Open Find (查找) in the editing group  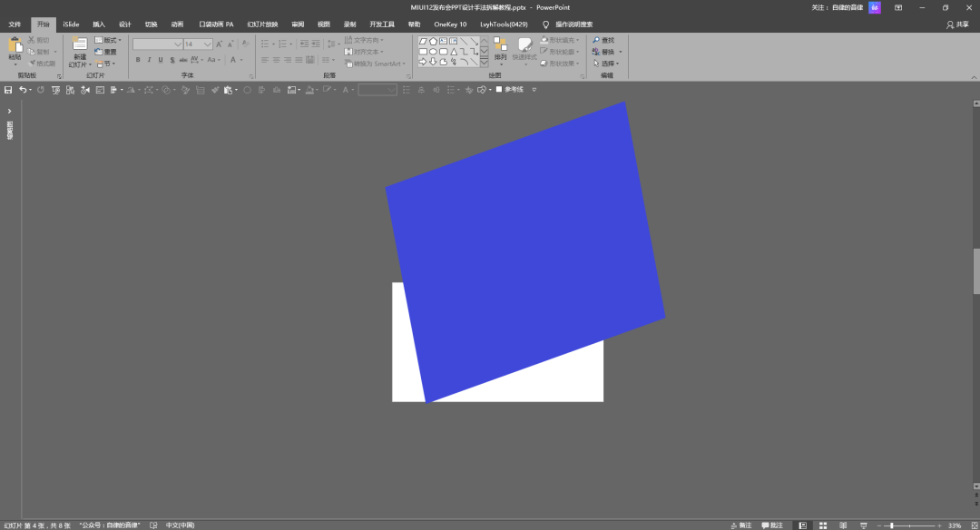[x=603, y=40]
